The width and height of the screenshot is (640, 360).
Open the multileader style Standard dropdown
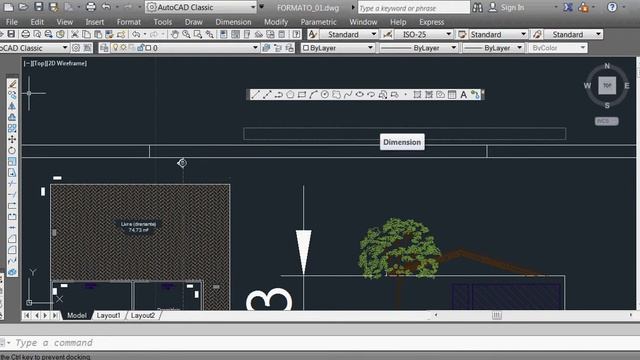[573, 34]
